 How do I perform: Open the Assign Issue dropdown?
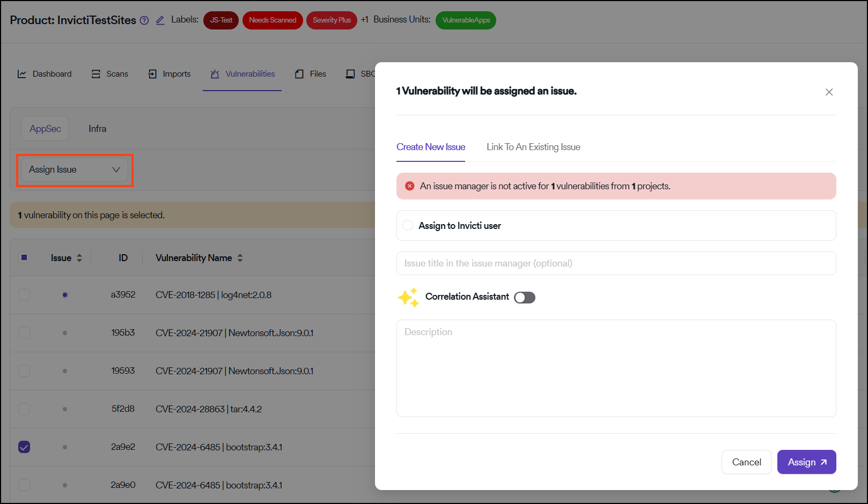pos(75,170)
